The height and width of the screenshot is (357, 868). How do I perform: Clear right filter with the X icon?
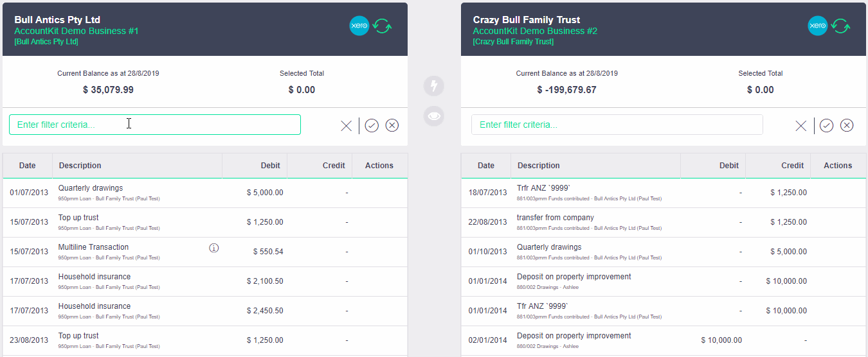tap(800, 126)
